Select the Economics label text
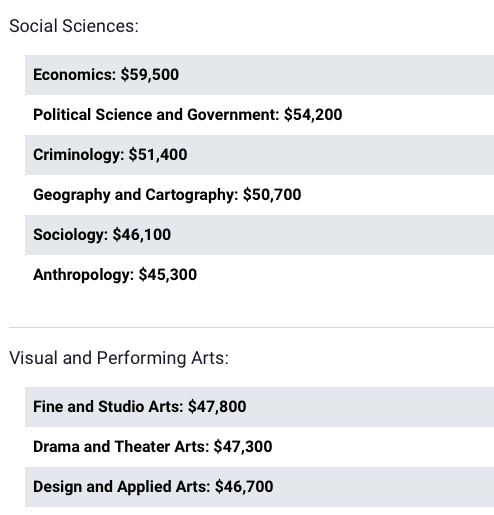 pos(75,75)
